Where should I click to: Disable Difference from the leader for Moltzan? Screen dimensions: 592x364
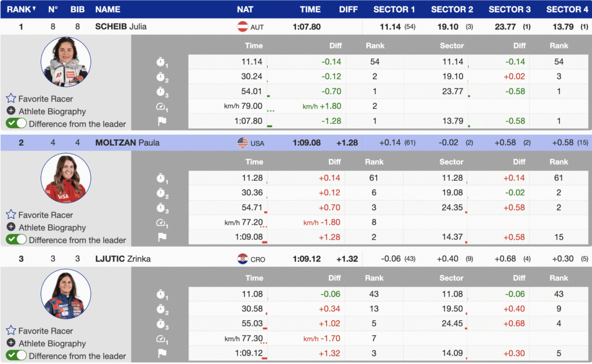pyautogui.click(x=16, y=240)
